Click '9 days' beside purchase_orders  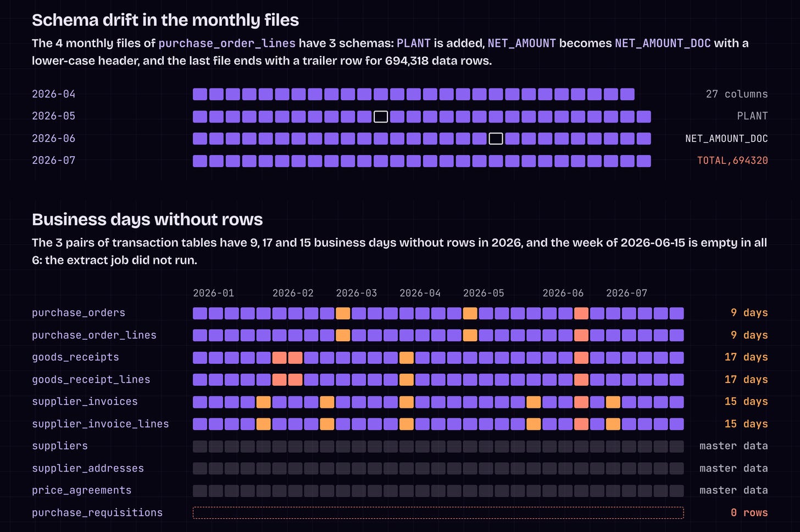pos(749,313)
